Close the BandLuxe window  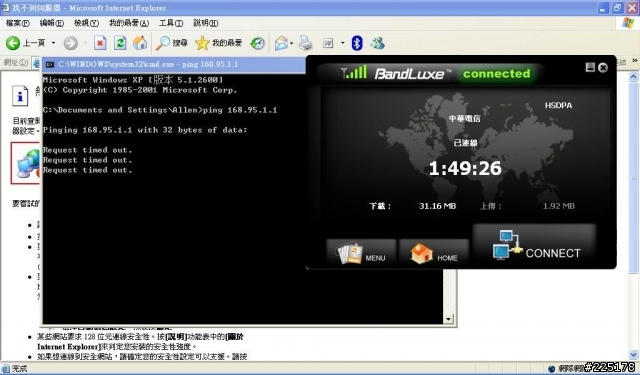pyautogui.click(x=603, y=67)
